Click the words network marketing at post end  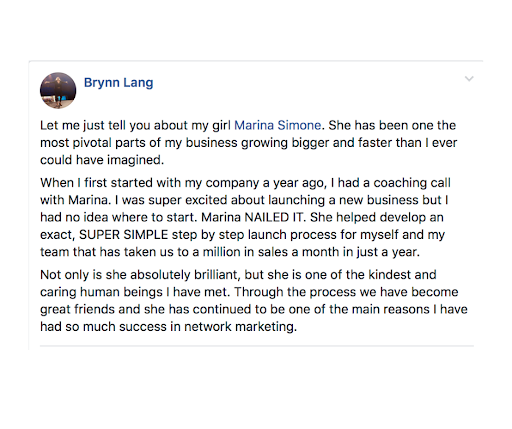click(x=240, y=327)
